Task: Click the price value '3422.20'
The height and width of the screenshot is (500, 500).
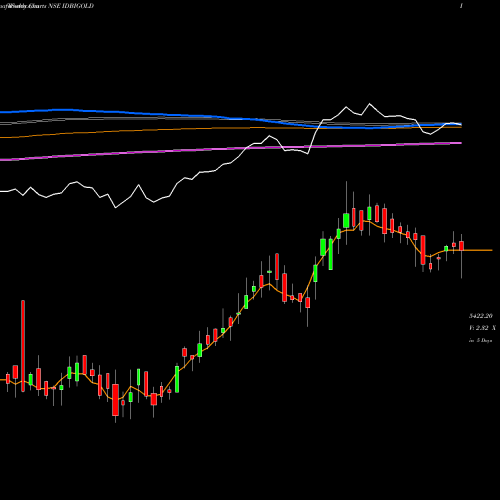Action: point(481,315)
